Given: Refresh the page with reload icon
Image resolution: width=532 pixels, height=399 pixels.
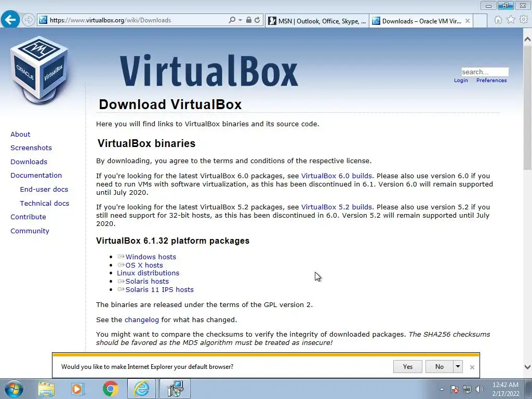Looking at the screenshot, I should (x=258, y=20).
